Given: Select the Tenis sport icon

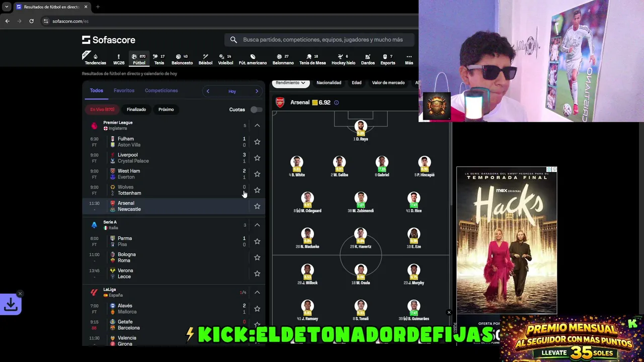Looking at the screenshot, I should tap(159, 59).
